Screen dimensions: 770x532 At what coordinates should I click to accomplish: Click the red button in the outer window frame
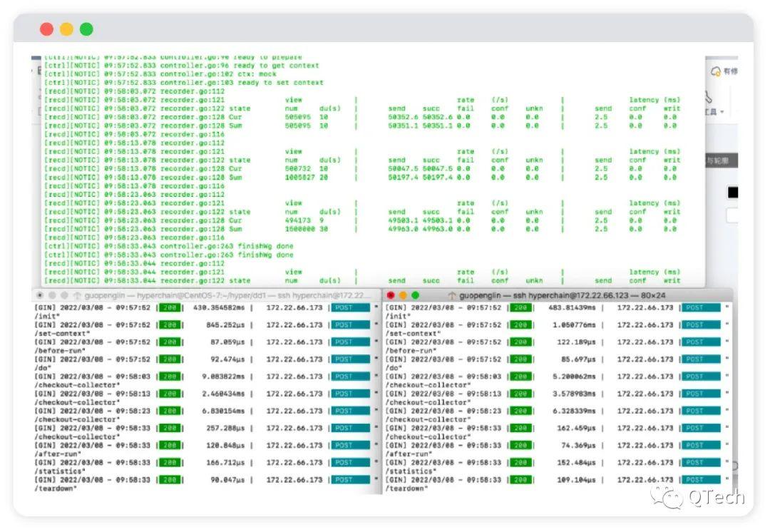[46, 29]
